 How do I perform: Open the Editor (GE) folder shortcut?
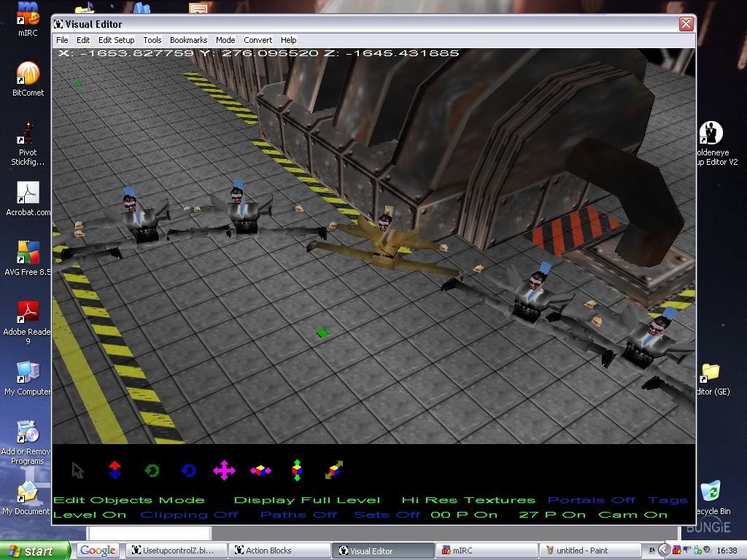point(713,379)
